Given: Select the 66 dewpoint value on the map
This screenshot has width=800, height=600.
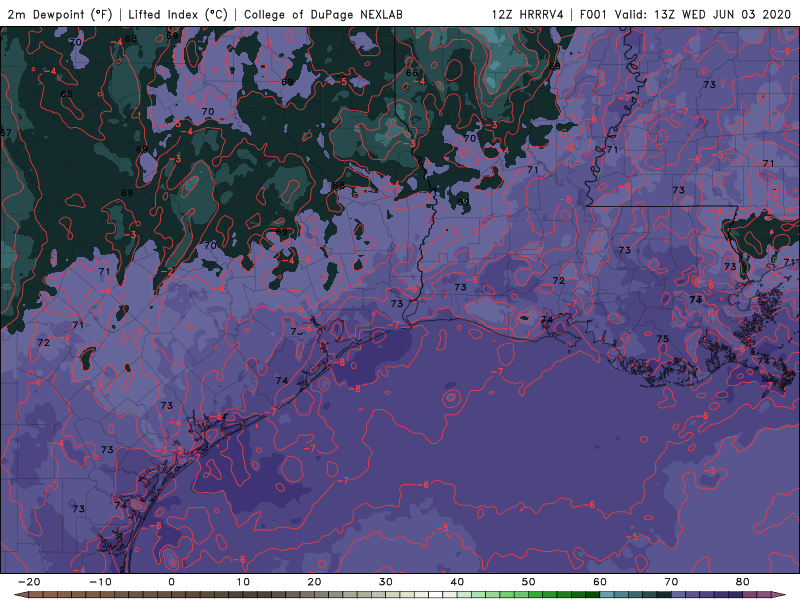Looking at the screenshot, I should point(412,73).
